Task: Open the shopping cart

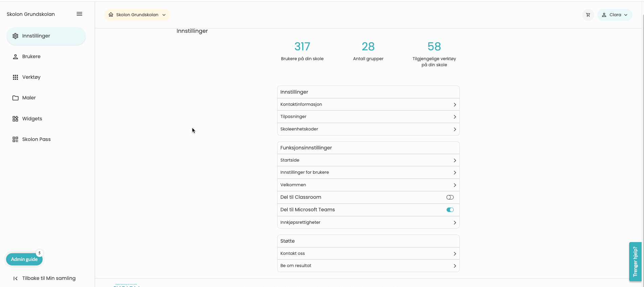Action: [588, 15]
